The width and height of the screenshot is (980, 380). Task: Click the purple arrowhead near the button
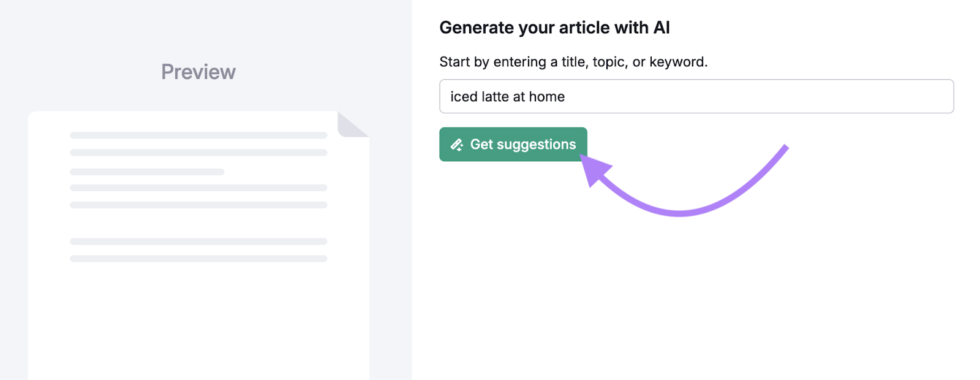594,169
